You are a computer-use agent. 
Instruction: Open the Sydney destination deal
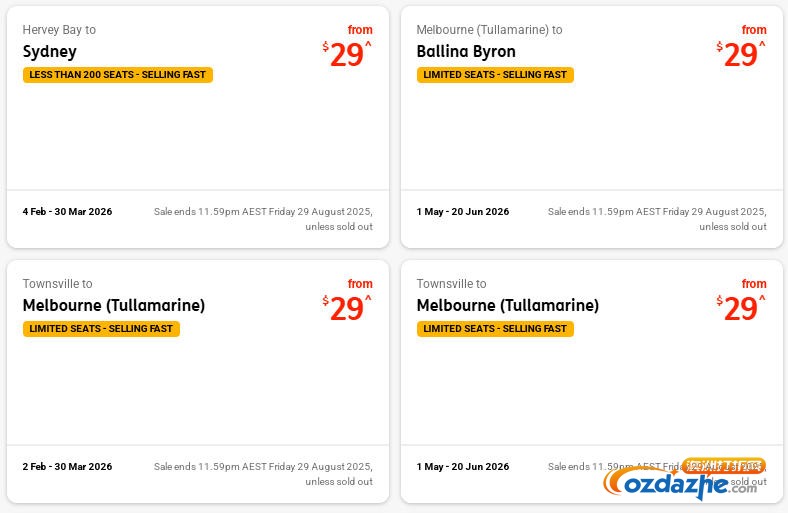click(50, 51)
